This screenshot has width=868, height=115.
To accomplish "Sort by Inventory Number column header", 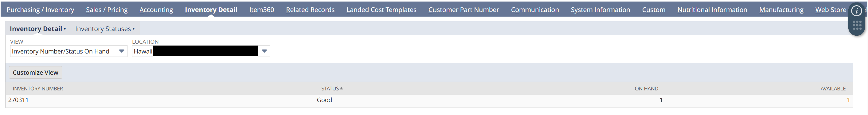I will (x=38, y=89).
